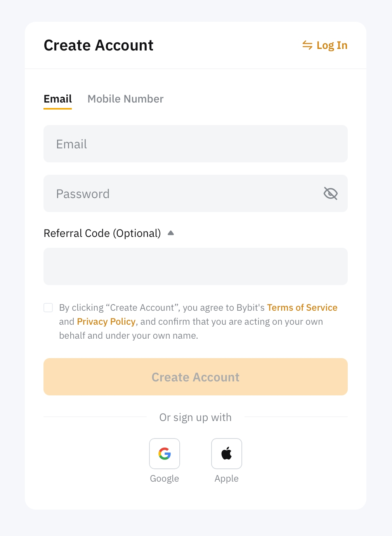Viewport: 392px width, 536px height.
Task: Click the "Apple" text label
Action: pos(227,479)
